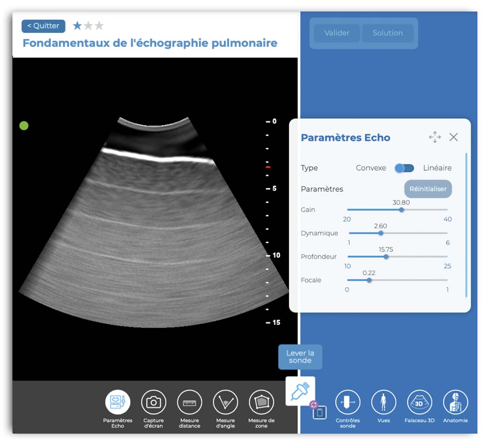Choose the Mesure de zone tool
This screenshot has height=448, width=487.
pyautogui.click(x=261, y=402)
